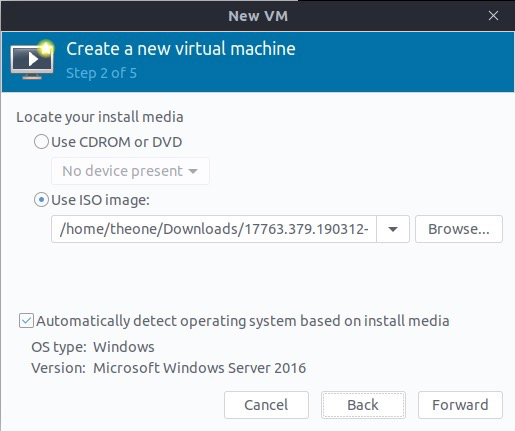
Task: Uncheck automatically detect operating system checkbox
Action: point(26,321)
